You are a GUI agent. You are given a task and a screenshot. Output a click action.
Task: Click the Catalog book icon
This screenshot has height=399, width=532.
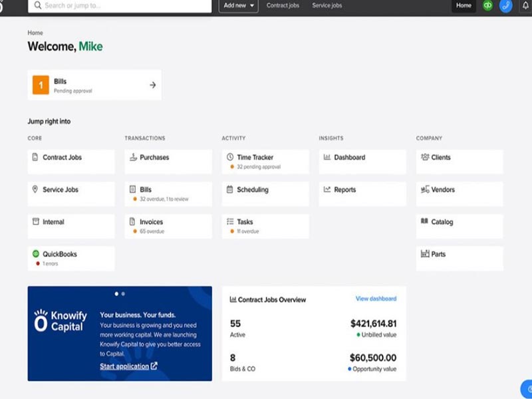point(424,221)
